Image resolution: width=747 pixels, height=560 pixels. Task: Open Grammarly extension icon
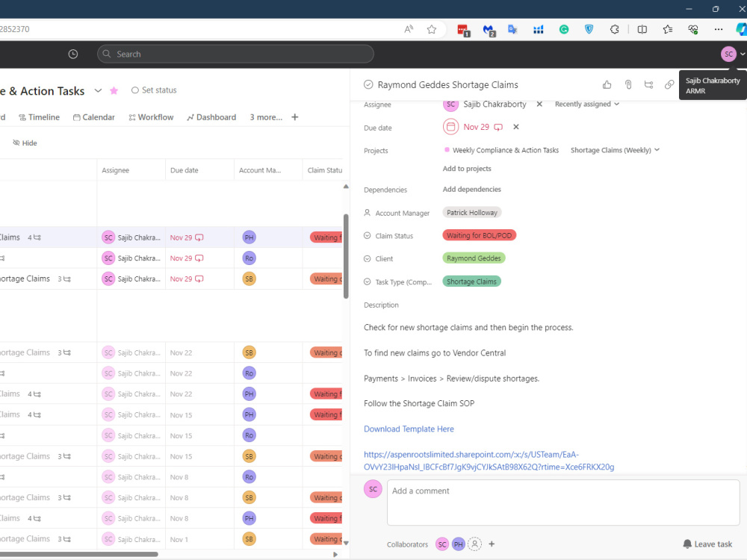tap(563, 30)
